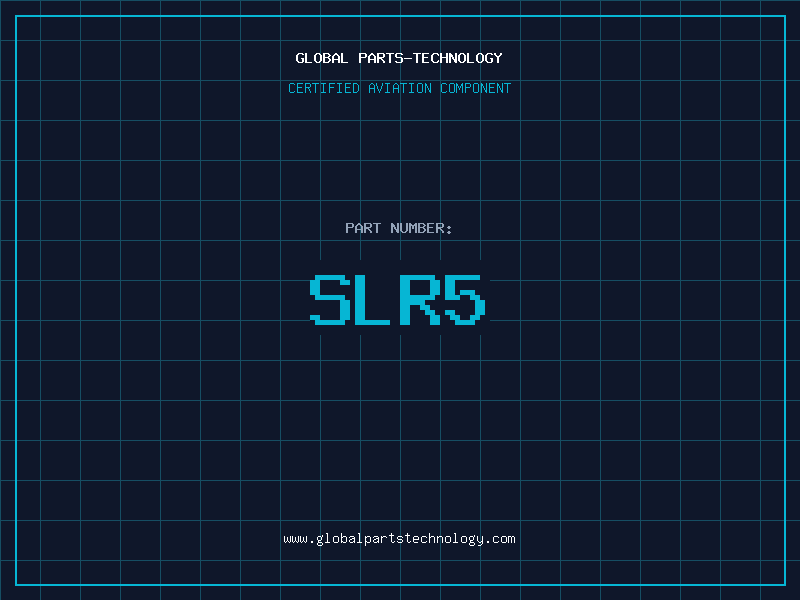Click the word PARTS-TECHNOLOGY in the header
The height and width of the screenshot is (600, 800).
click(430, 58)
